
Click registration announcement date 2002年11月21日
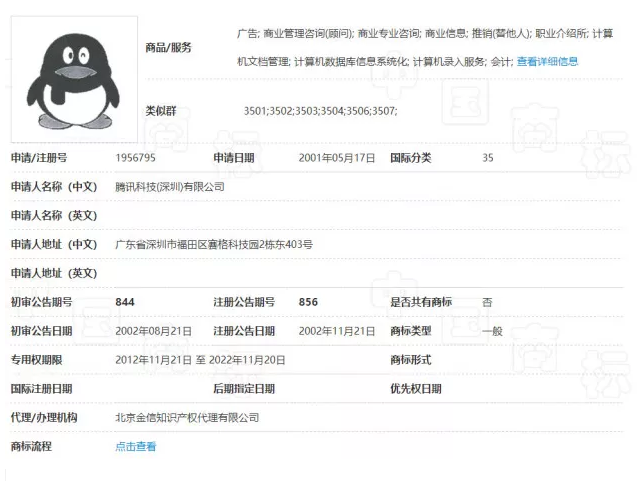[337, 331]
